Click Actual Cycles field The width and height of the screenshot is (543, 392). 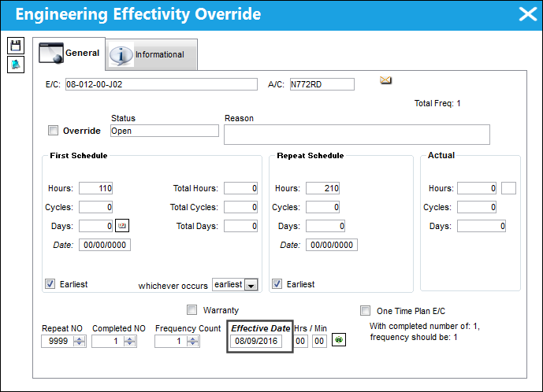[477, 207]
